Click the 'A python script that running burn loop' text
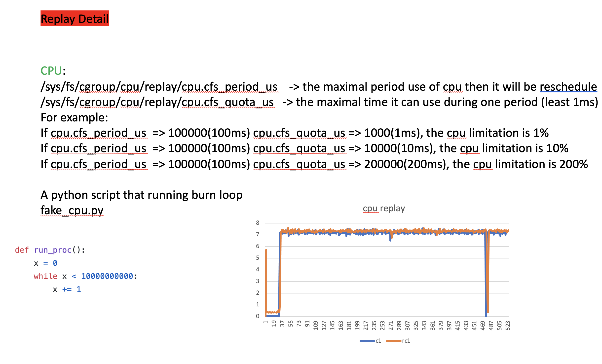This screenshot has height=364, width=602. coord(141,195)
